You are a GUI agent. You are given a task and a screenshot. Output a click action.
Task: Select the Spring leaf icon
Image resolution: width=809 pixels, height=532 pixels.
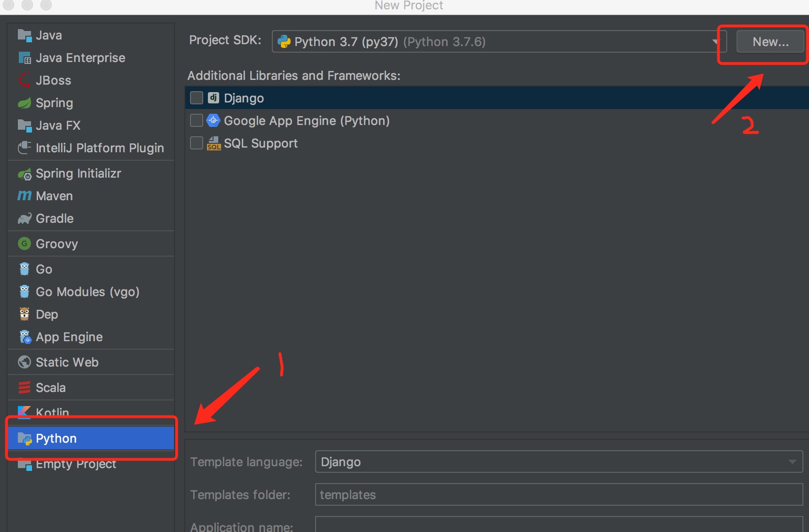coord(24,102)
